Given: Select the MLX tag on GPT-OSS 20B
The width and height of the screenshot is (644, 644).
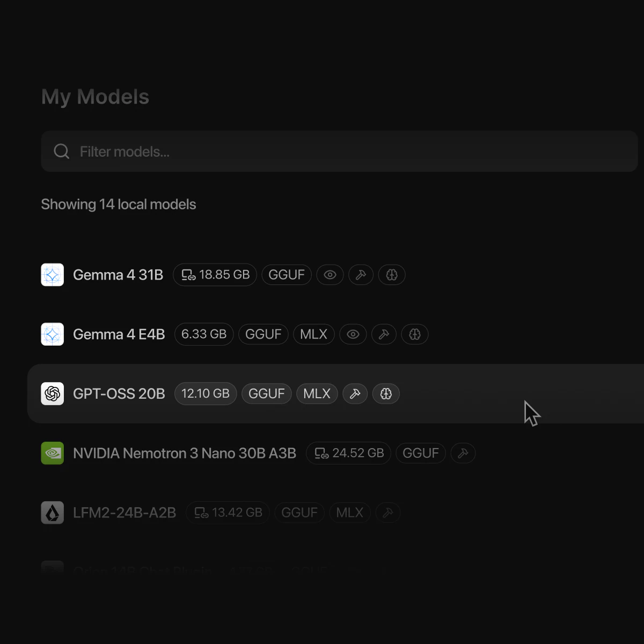Looking at the screenshot, I should [317, 394].
